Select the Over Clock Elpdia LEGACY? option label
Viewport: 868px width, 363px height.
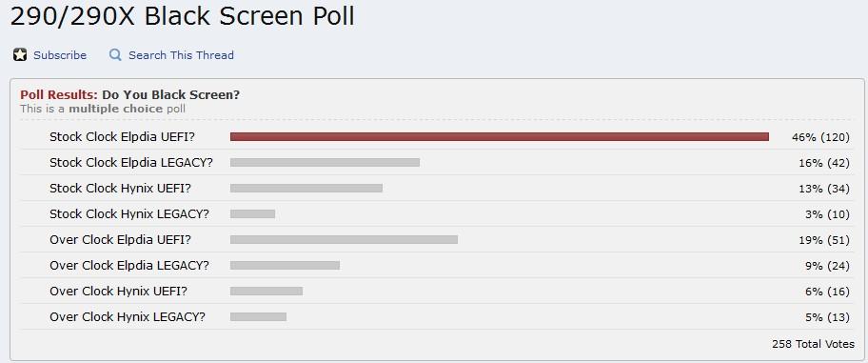(x=129, y=266)
